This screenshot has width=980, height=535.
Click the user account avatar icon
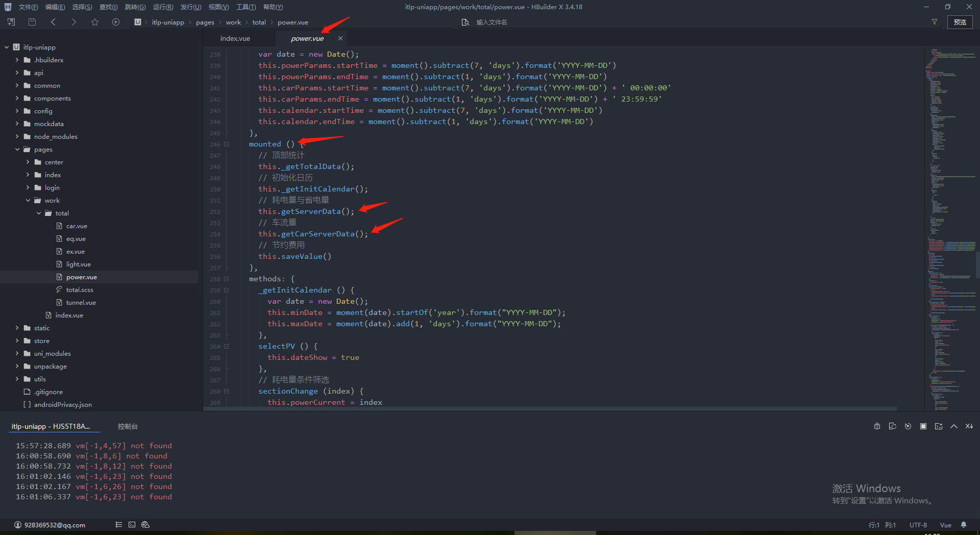pyautogui.click(x=18, y=525)
